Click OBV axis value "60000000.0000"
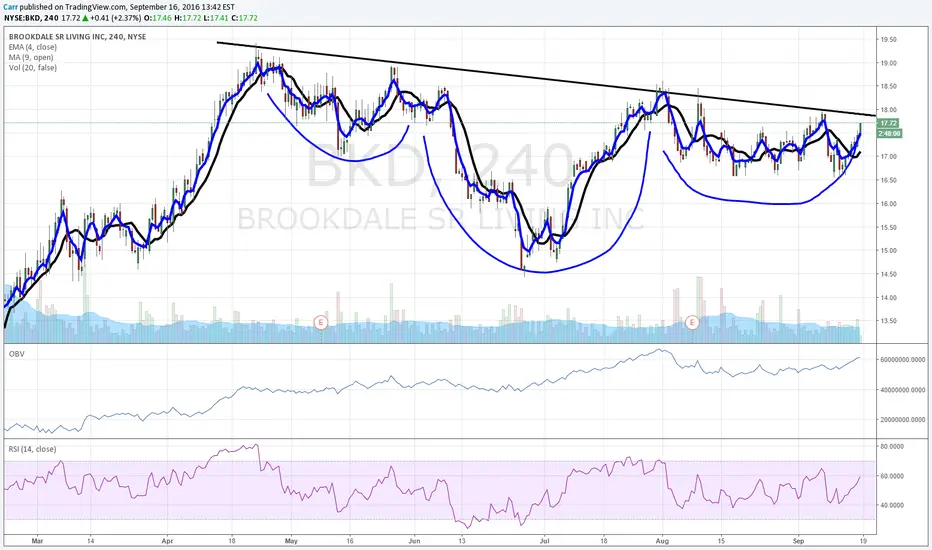The image size is (932, 550). (x=903, y=360)
